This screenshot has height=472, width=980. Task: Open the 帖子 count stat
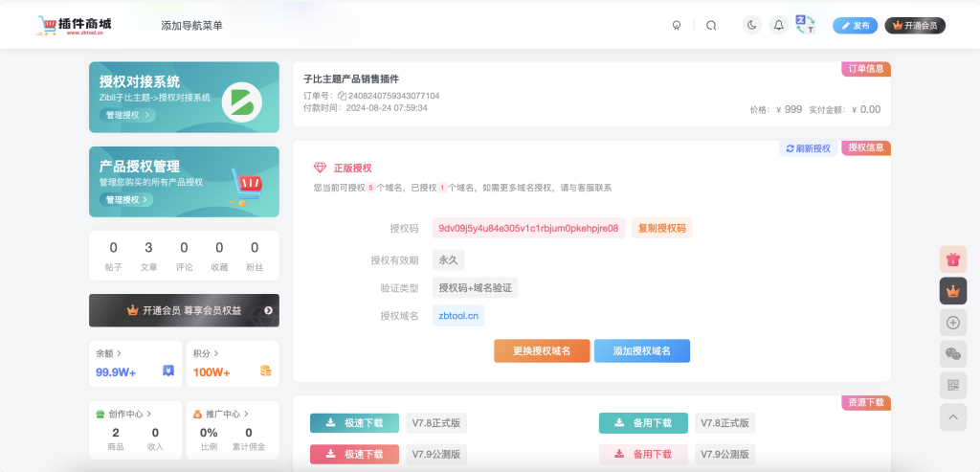click(113, 257)
